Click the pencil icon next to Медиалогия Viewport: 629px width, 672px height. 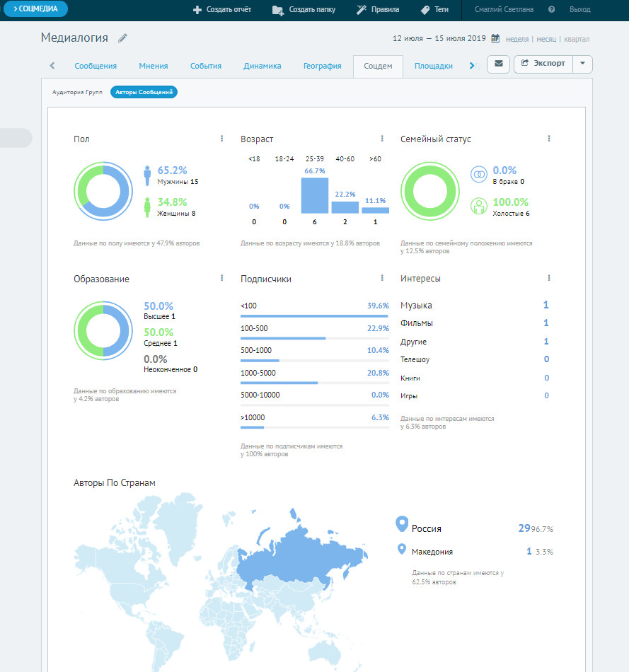(x=123, y=38)
